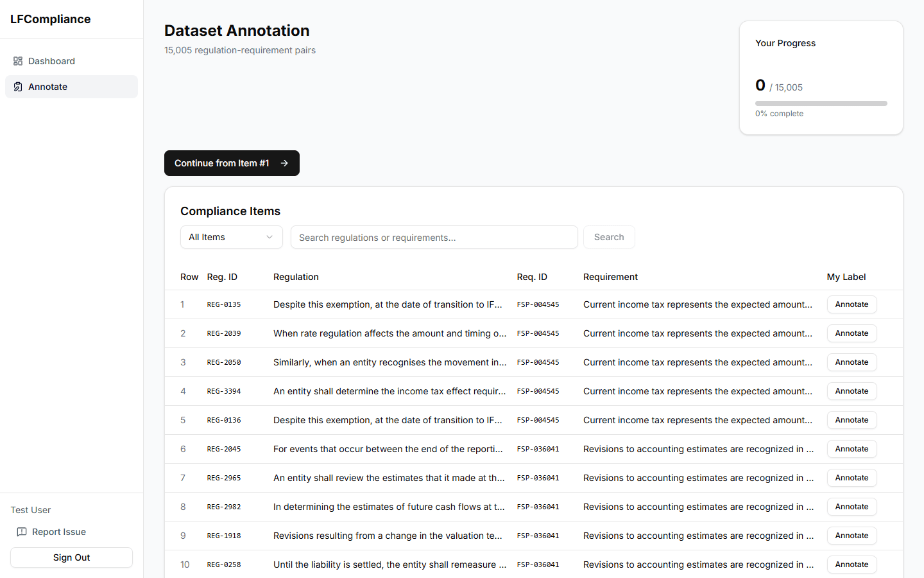Click the Your Progress completion bar
Image resolution: width=924 pixels, height=578 pixels.
pos(821,103)
